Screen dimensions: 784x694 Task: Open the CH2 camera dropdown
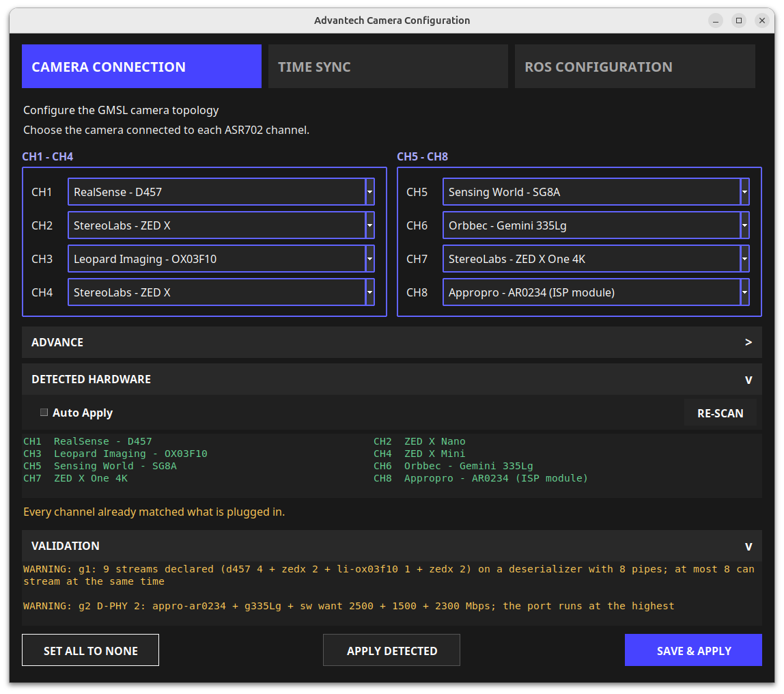pyautogui.click(x=221, y=225)
